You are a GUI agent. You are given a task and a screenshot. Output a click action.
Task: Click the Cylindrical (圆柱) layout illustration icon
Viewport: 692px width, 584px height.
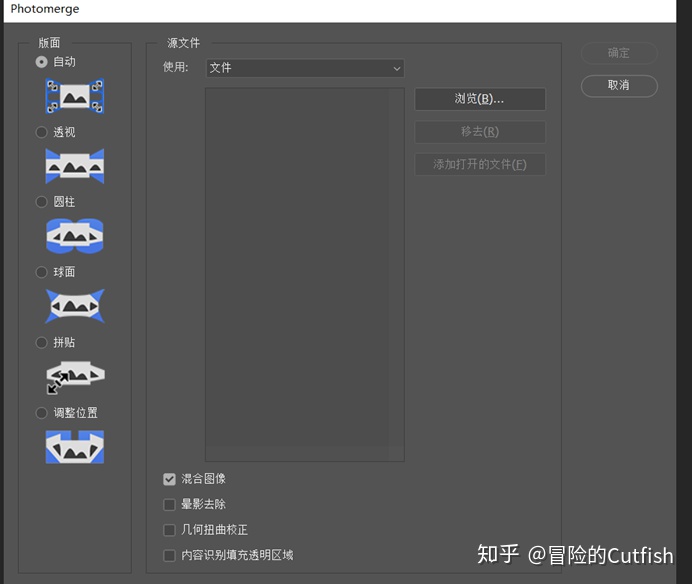coord(75,236)
